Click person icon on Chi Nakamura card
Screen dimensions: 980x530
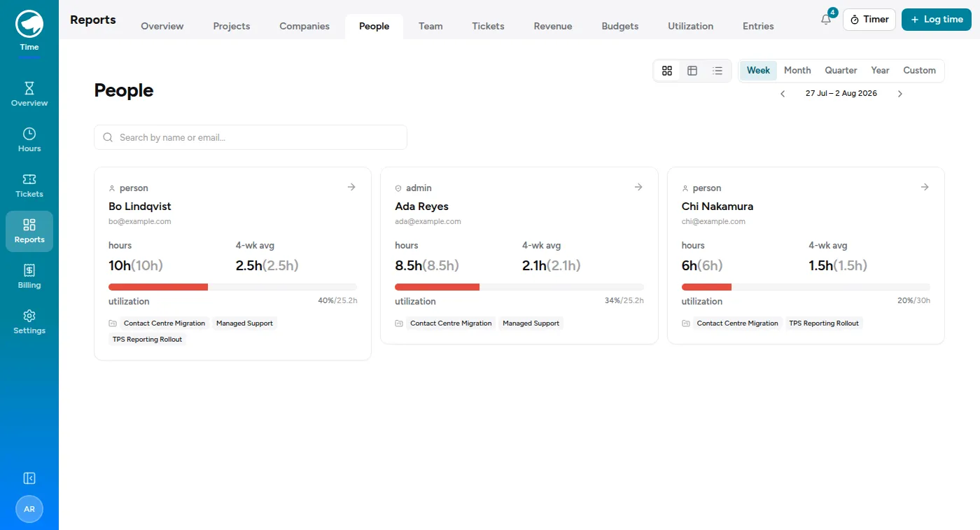(685, 188)
